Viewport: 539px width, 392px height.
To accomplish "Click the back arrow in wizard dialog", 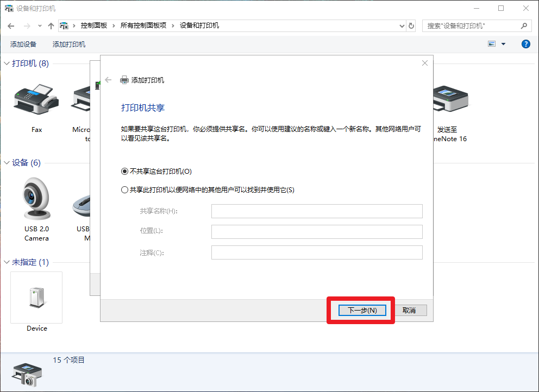I will [108, 80].
